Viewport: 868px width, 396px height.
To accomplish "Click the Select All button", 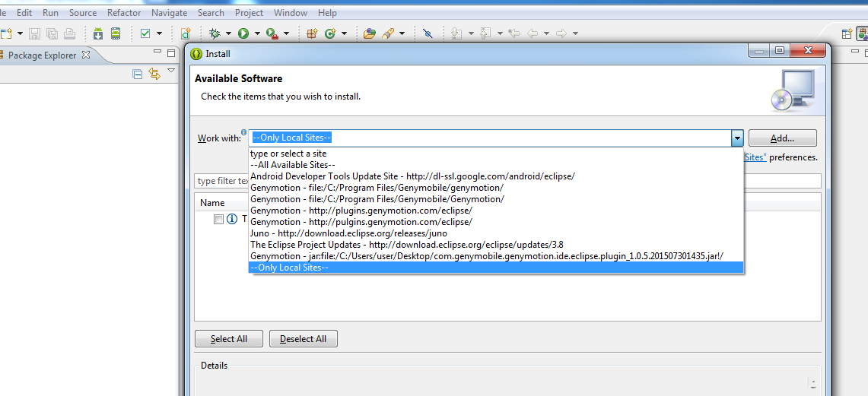I will [x=229, y=338].
